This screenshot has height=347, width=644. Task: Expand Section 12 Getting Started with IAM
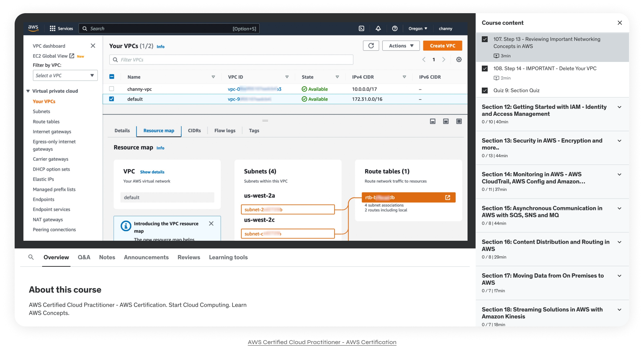pos(619,107)
